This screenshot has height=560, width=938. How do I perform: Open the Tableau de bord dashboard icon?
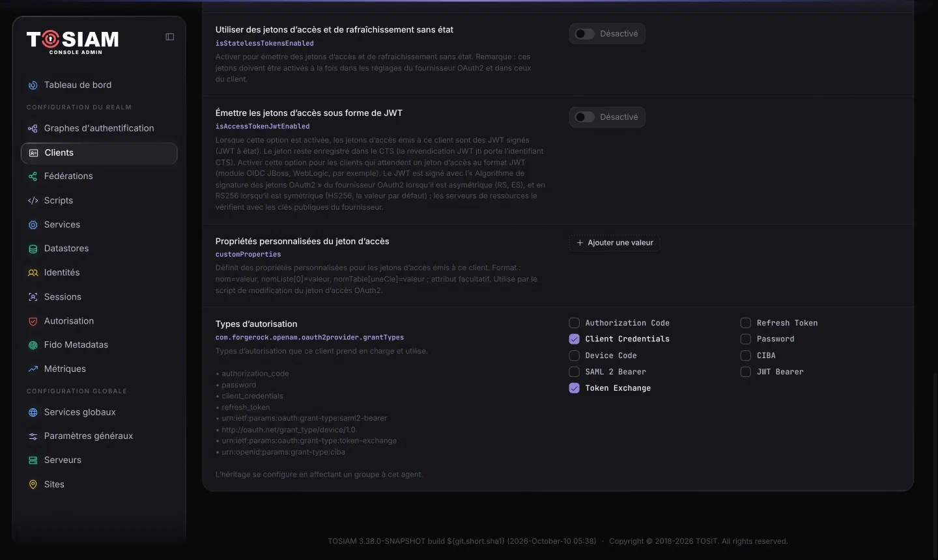33,85
